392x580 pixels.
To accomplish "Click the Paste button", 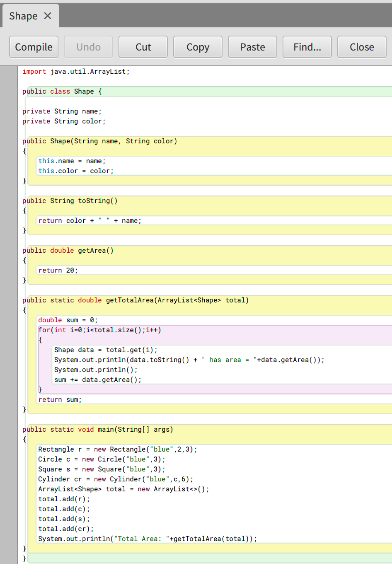I will [x=252, y=47].
